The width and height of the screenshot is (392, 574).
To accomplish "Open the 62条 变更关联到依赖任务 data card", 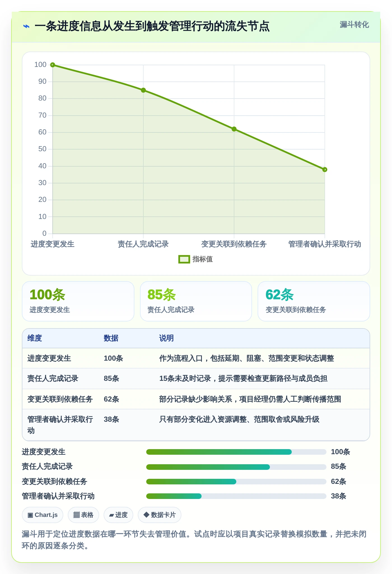I will 314,301.
